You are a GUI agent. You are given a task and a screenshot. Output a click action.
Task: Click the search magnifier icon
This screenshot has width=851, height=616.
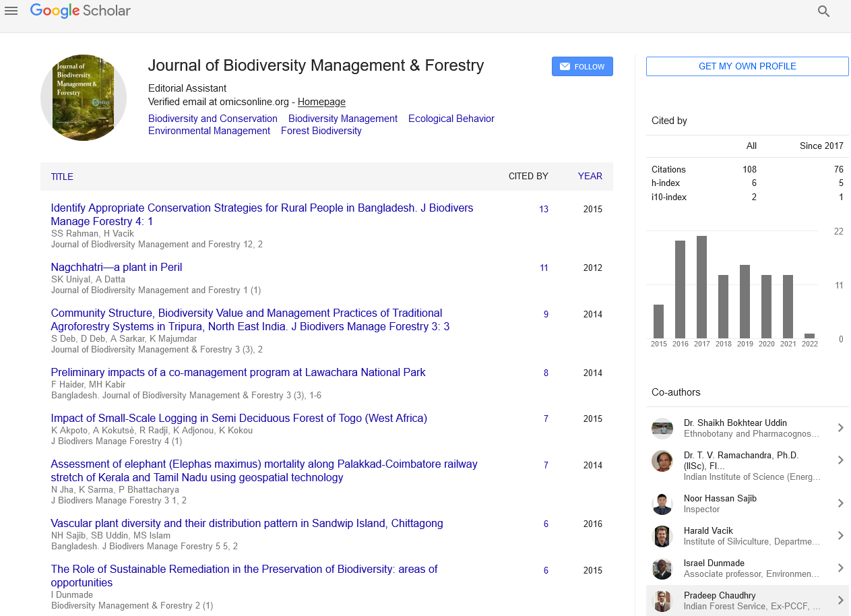823,11
